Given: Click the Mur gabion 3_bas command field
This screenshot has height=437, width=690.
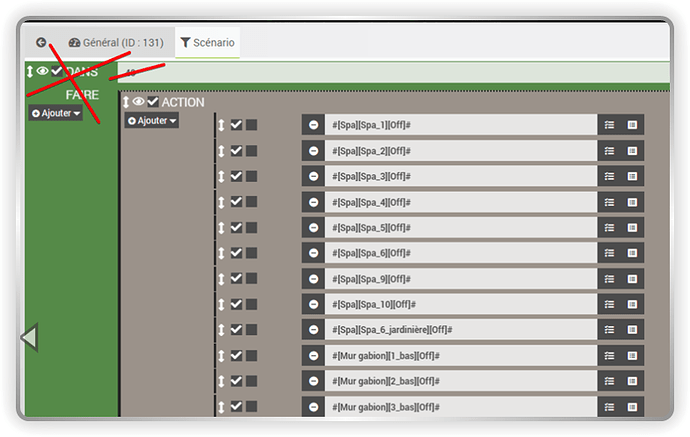Looking at the screenshot, I should [461, 407].
